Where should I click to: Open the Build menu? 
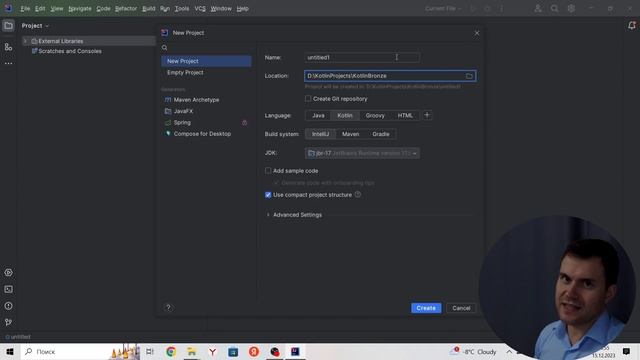[x=149, y=9]
